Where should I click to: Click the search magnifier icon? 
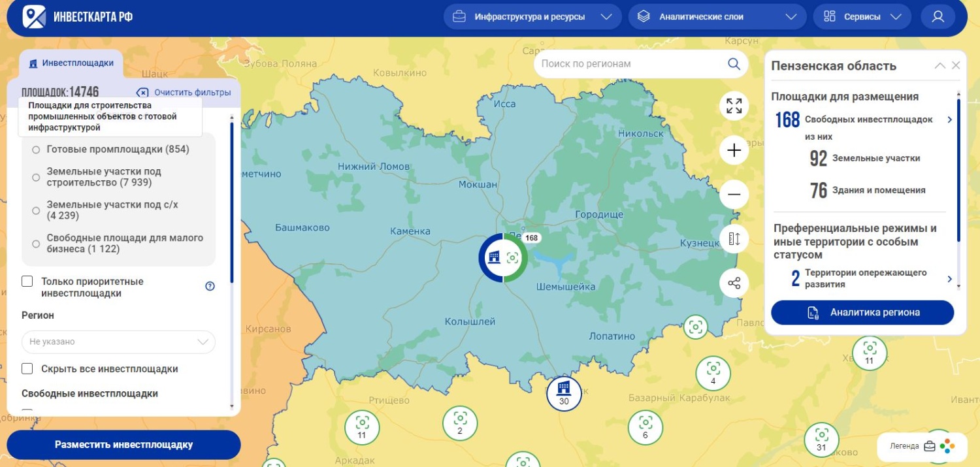pos(734,64)
